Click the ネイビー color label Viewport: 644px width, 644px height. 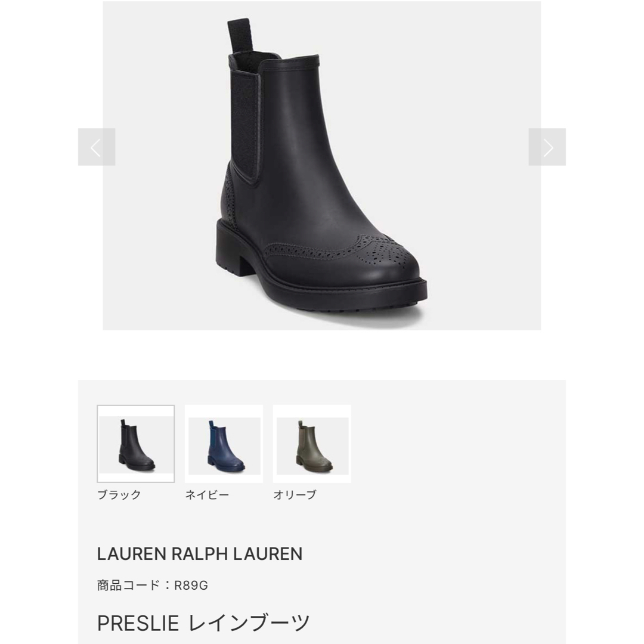pos(207,494)
